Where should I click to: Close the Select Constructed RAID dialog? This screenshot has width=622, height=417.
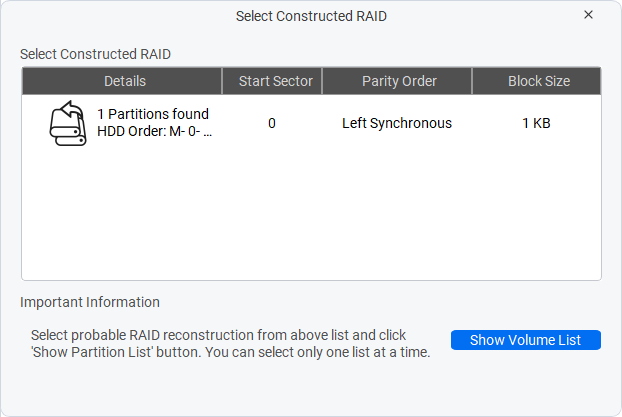pos(588,15)
